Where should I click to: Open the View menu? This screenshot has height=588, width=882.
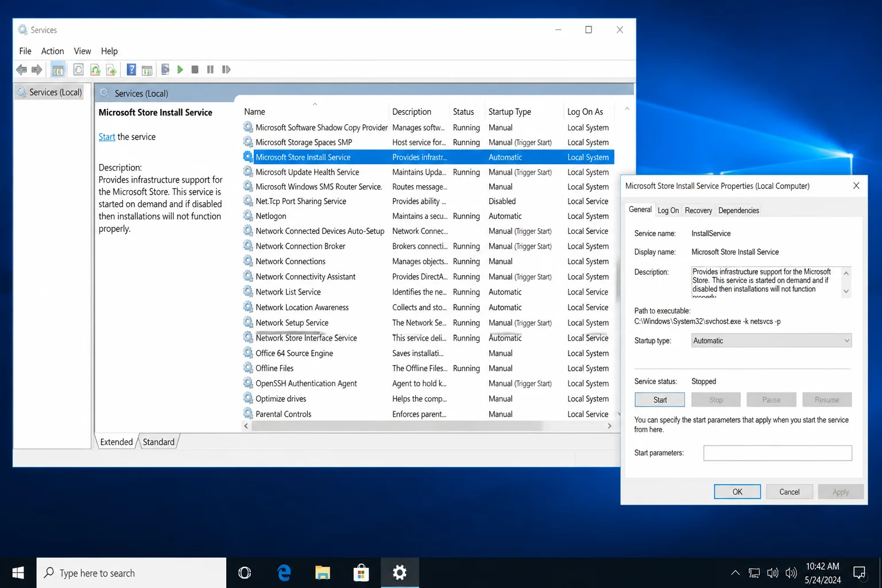click(x=82, y=51)
